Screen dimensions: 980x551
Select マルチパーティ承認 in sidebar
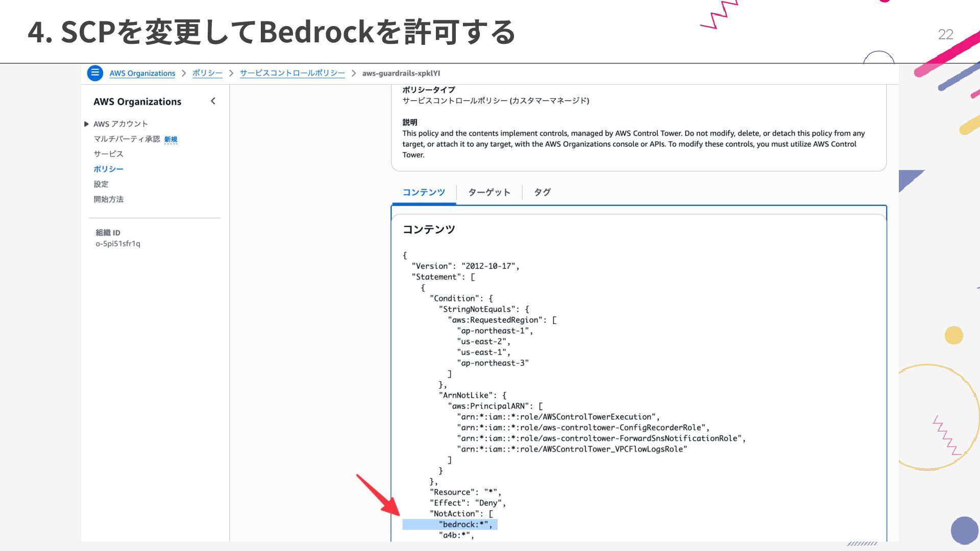127,139
